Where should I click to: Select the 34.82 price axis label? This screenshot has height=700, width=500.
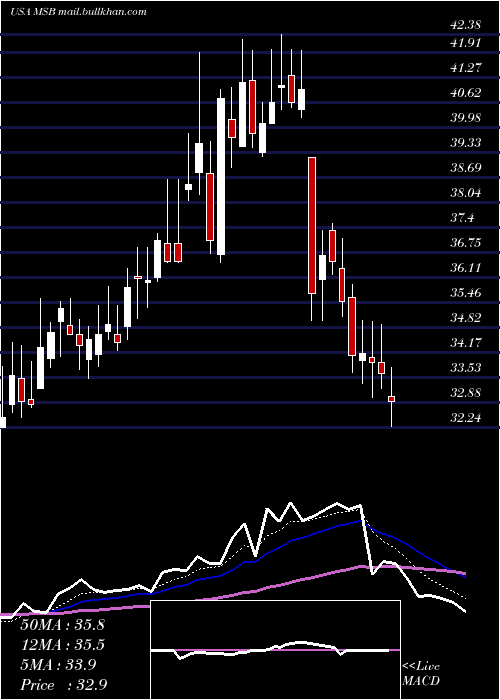(x=466, y=318)
